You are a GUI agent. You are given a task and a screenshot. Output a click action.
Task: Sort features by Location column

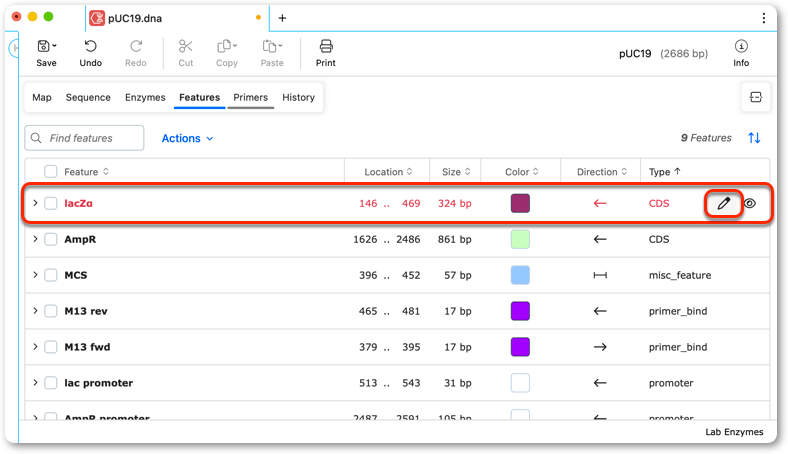(x=388, y=172)
